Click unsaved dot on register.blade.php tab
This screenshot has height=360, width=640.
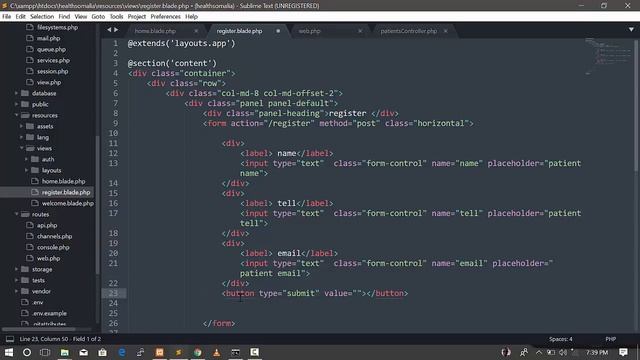[278, 31]
